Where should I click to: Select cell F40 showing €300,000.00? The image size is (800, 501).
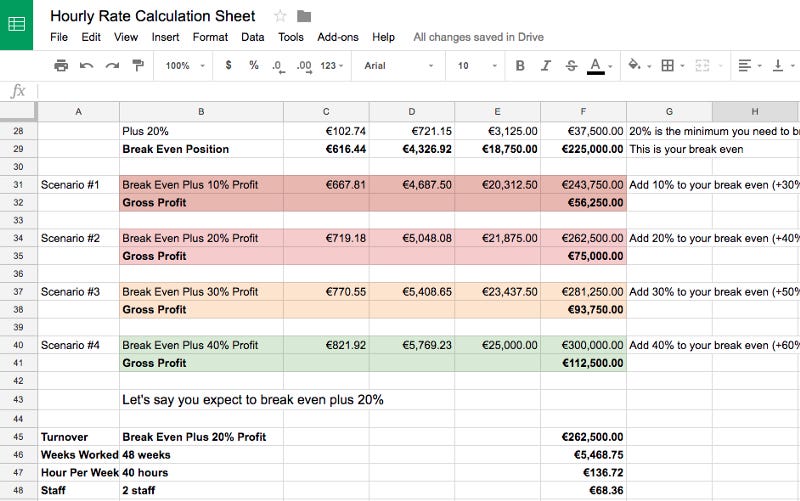click(583, 345)
